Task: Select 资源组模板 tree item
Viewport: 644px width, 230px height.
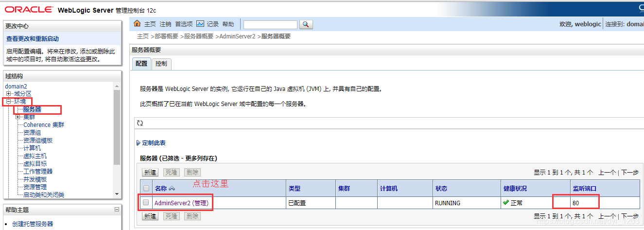Action: (38, 141)
